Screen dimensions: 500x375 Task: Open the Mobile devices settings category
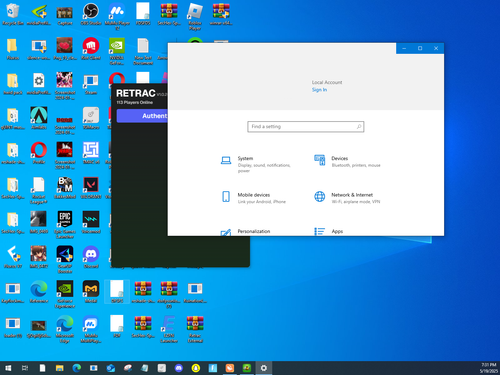(x=253, y=198)
